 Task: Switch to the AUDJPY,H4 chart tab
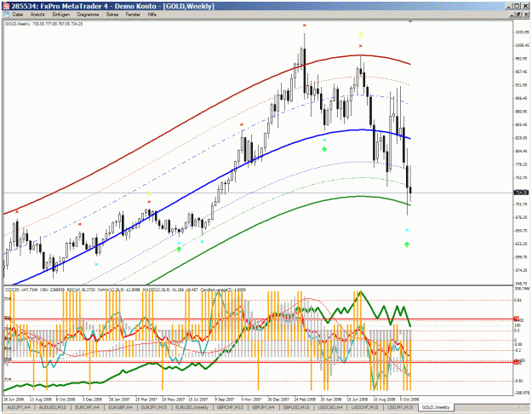[x=19, y=407]
